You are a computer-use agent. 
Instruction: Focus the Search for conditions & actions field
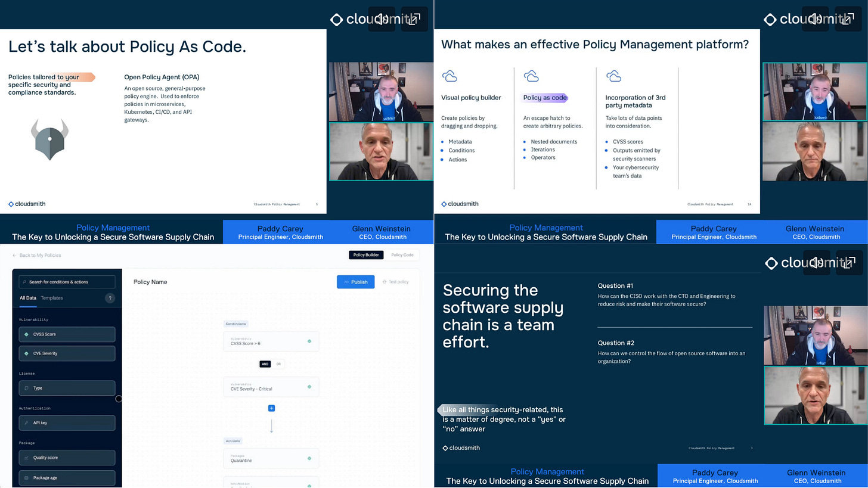coord(67,282)
